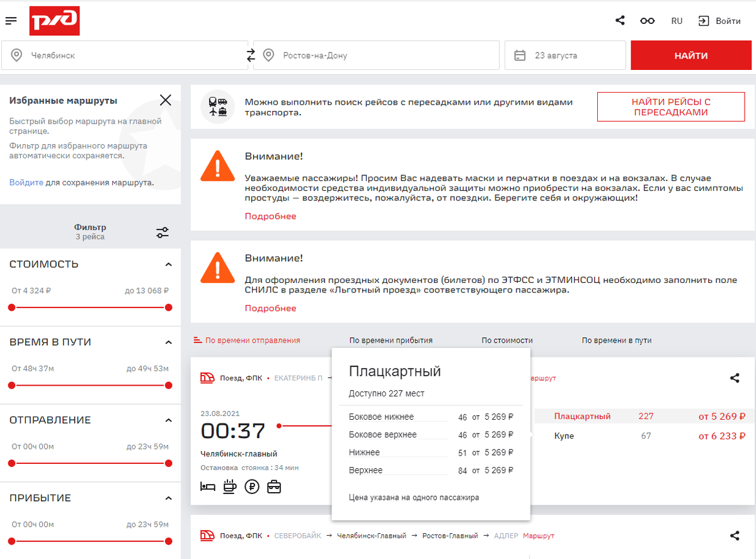Click the 23 августа date field
The height and width of the screenshot is (559, 756).
pos(565,55)
